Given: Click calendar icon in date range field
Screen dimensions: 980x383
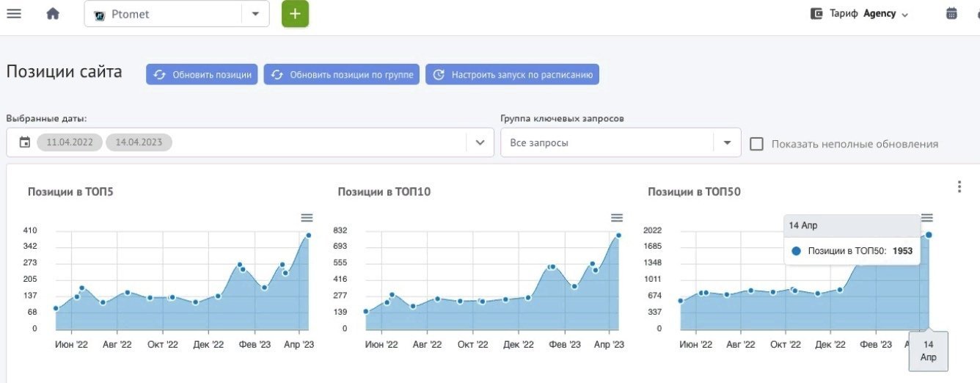Looking at the screenshot, I should [x=25, y=142].
